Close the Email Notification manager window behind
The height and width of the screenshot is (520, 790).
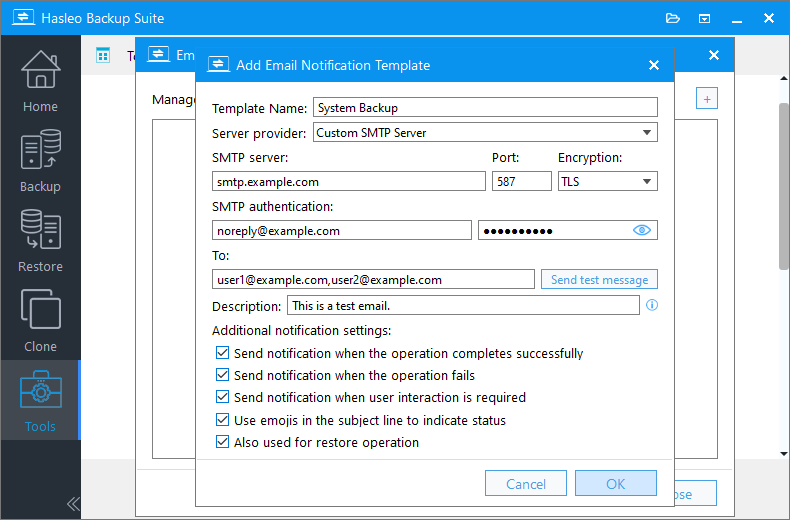714,55
